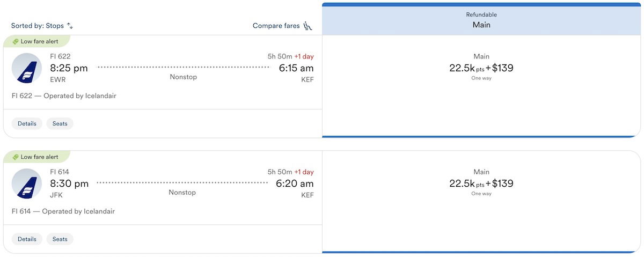This screenshot has width=644, height=257.
Task: Show Details for the EWR flight
Action: pos(27,123)
